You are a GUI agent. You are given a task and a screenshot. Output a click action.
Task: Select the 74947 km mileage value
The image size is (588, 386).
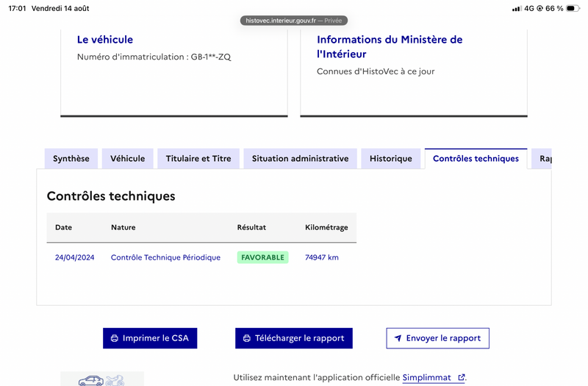pos(322,257)
